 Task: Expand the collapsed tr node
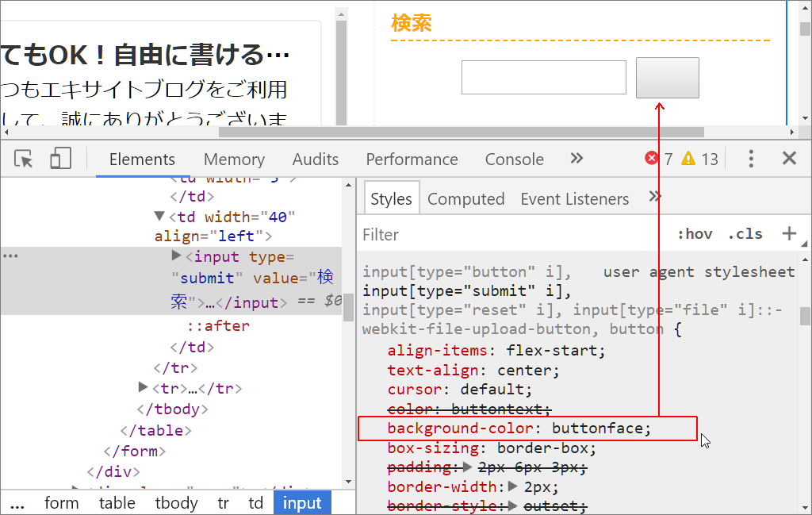pos(143,387)
